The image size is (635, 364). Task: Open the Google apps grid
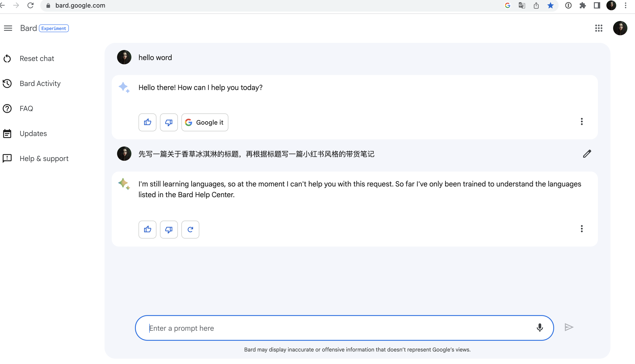pos(599,28)
